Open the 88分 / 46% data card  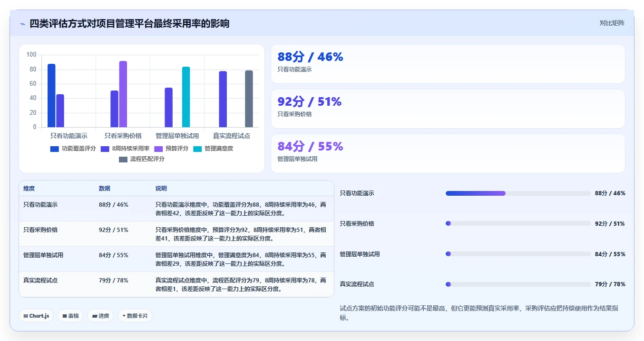448,64
